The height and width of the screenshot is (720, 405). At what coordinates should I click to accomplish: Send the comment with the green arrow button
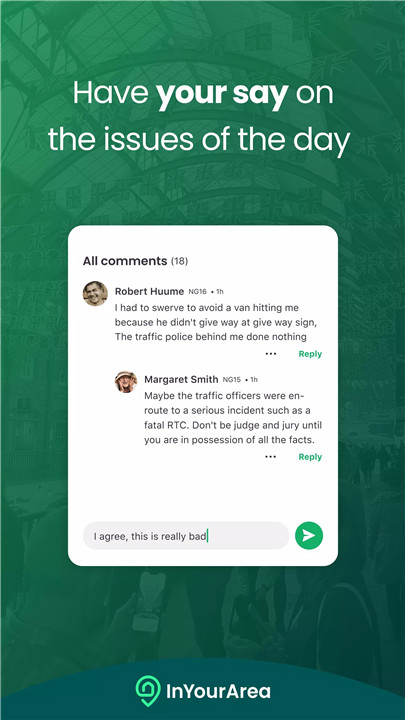click(309, 535)
